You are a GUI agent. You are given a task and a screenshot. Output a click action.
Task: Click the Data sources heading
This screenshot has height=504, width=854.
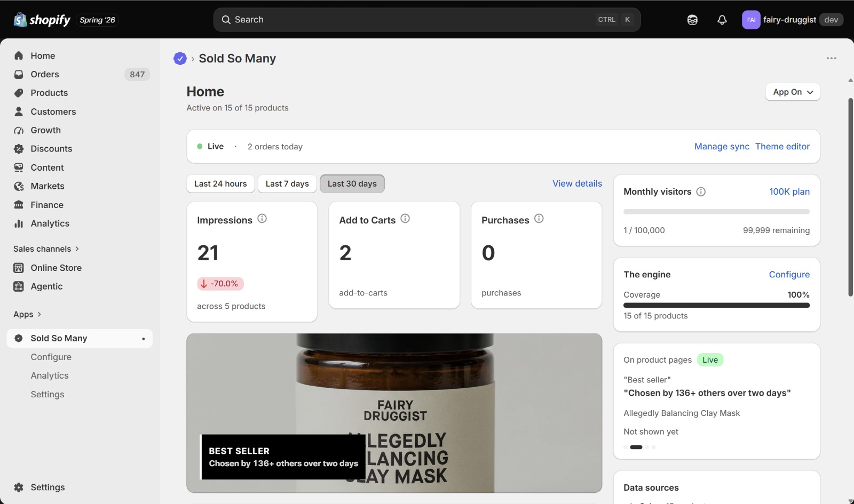click(651, 487)
